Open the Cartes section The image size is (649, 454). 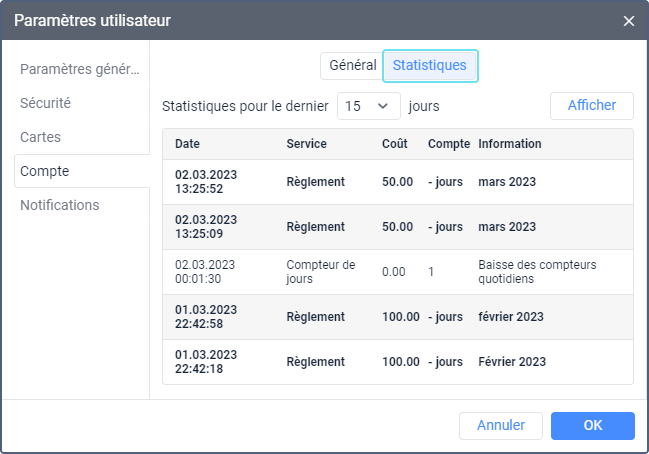pos(41,137)
